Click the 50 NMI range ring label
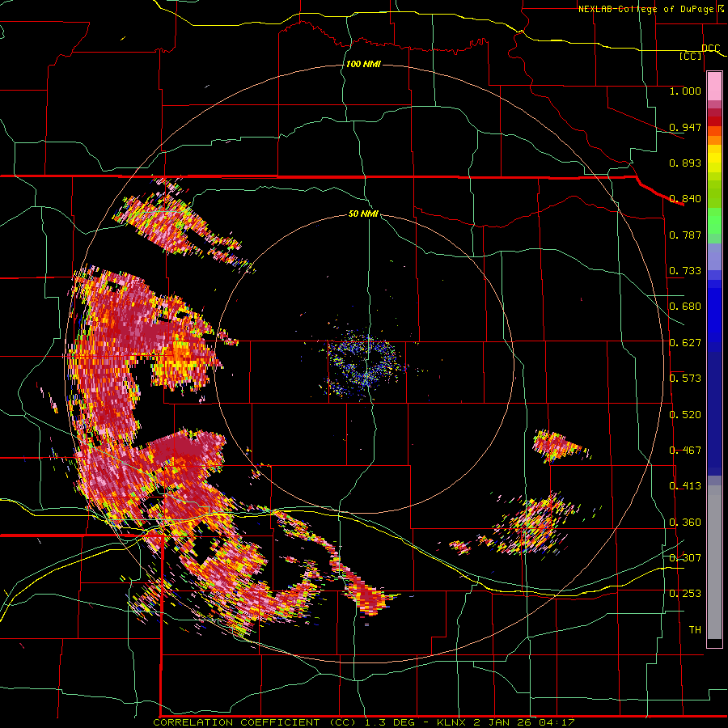Image resolution: width=728 pixels, height=728 pixels. 363,214
